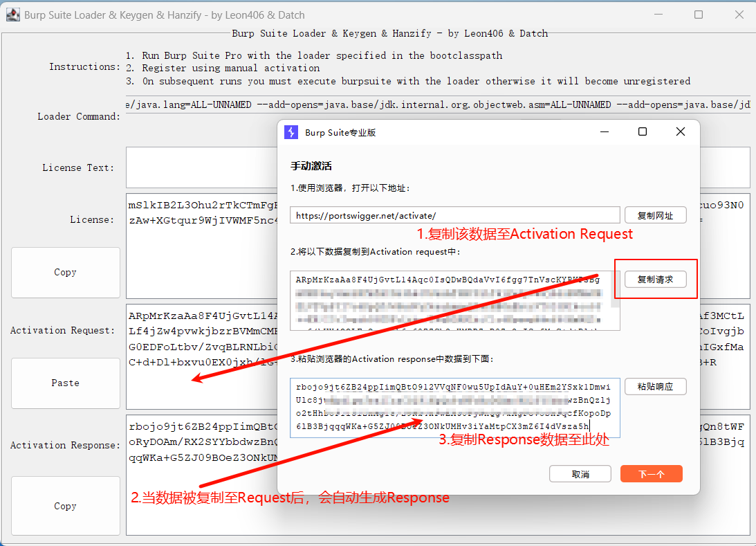
Task: Click the orange 下一个 next button
Action: tap(652, 474)
